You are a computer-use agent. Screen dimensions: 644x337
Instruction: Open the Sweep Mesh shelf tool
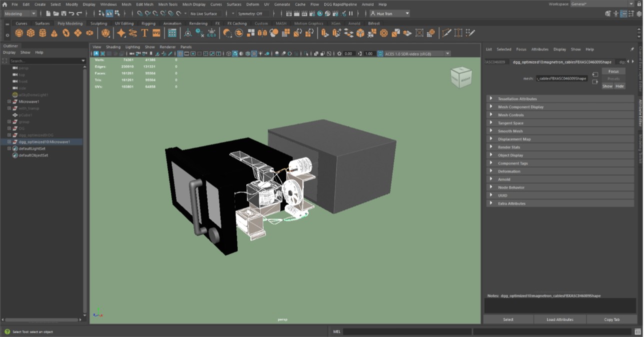[133, 33]
